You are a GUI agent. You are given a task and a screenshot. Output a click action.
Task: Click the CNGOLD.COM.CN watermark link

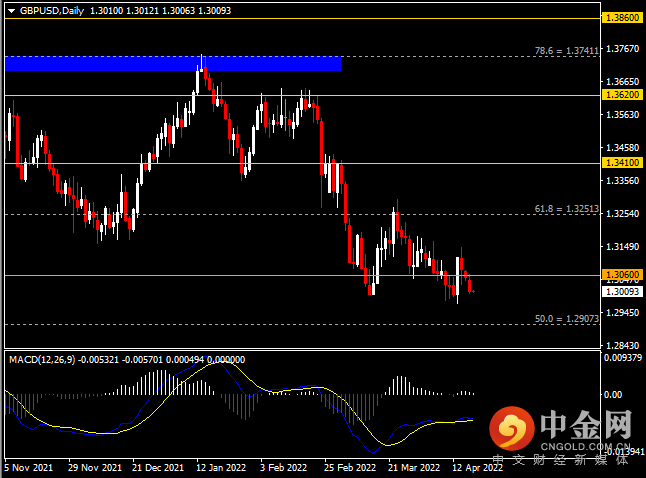click(585, 447)
